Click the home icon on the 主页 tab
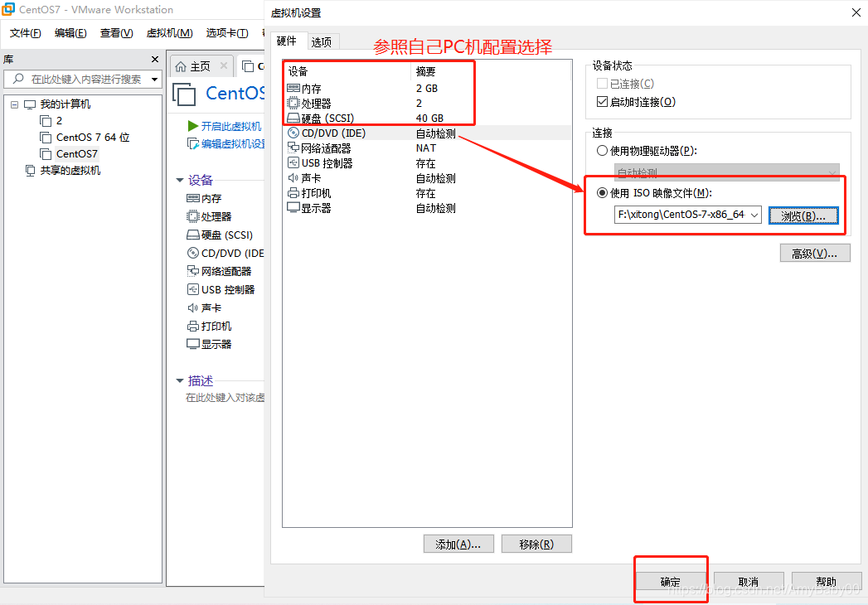868x605 pixels. click(x=181, y=66)
